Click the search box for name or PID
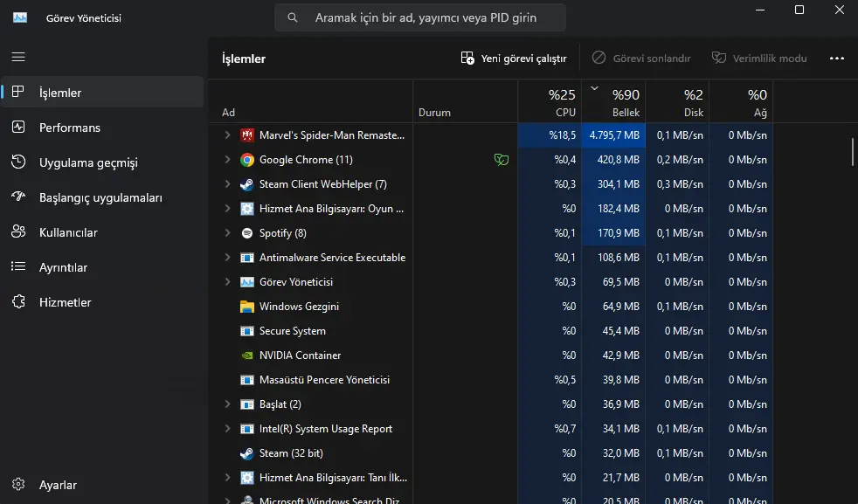This screenshot has height=504, width=858. point(419,17)
